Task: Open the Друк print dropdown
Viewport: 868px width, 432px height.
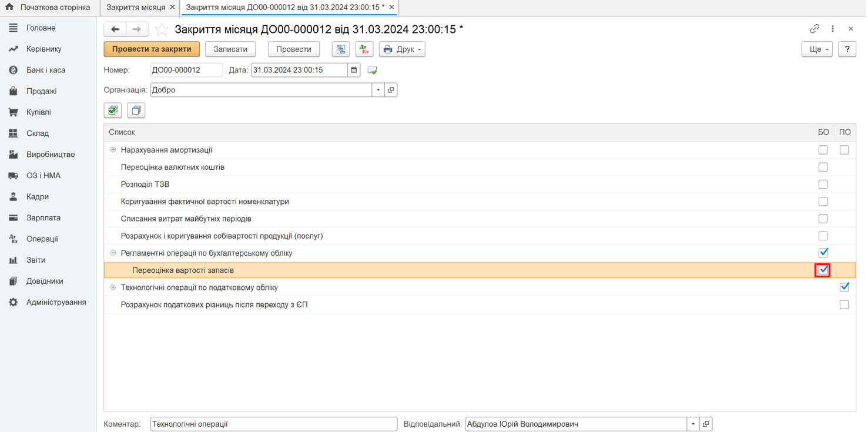Action: click(x=402, y=49)
